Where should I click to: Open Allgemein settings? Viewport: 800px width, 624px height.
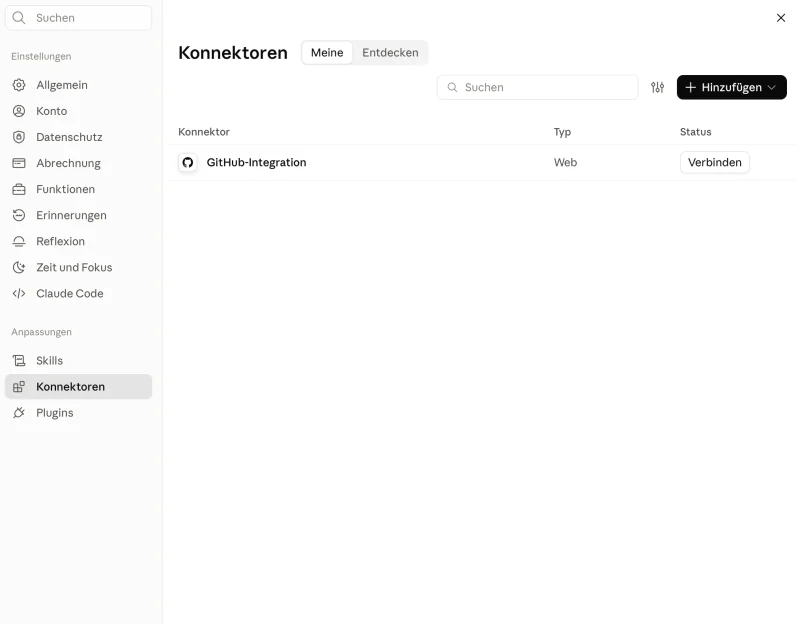pos(79,85)
